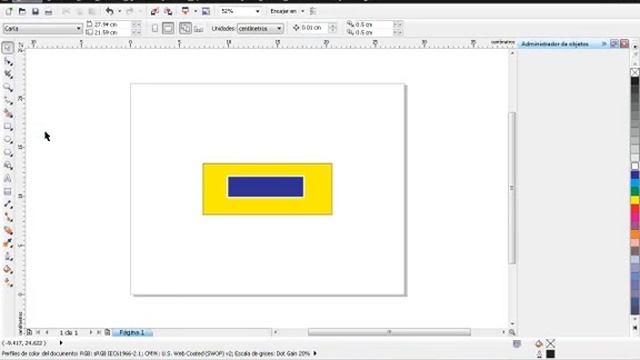Toggle Portrait page orientation
Screen dimensions: 640x360
tap(155, 28)
